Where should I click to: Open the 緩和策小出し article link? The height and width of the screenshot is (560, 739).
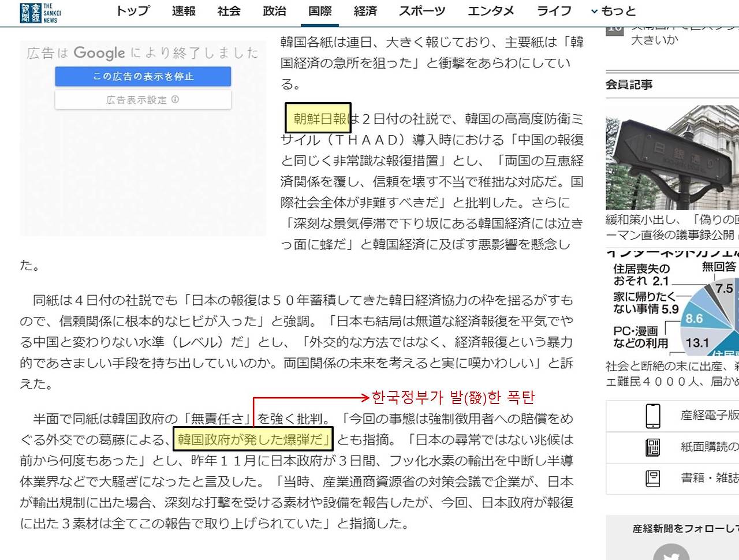672,227
